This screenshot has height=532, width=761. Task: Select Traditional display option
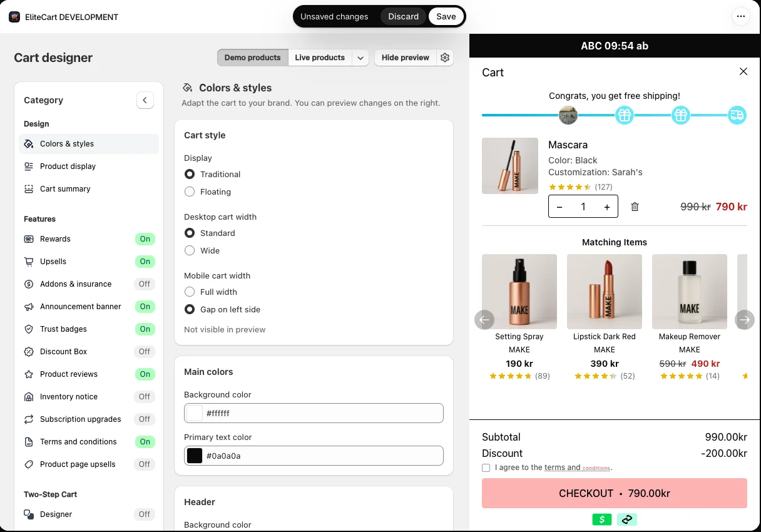click(190, 174)
